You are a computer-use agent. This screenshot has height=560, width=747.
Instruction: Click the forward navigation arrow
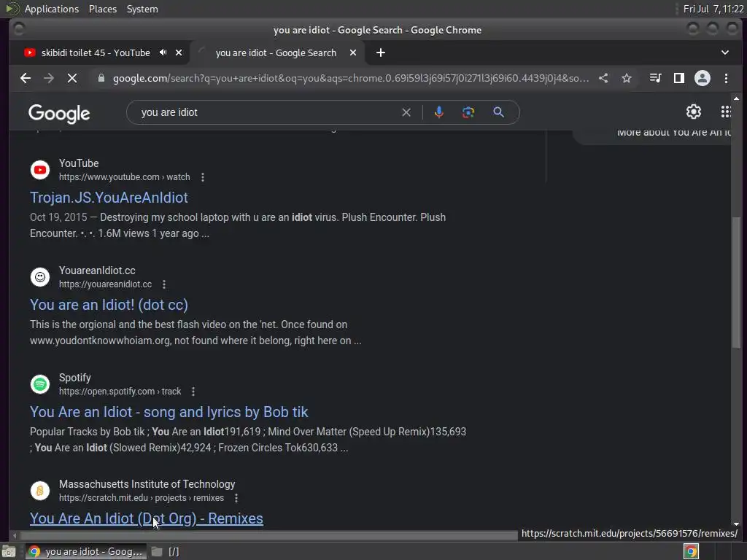[49, 78]
